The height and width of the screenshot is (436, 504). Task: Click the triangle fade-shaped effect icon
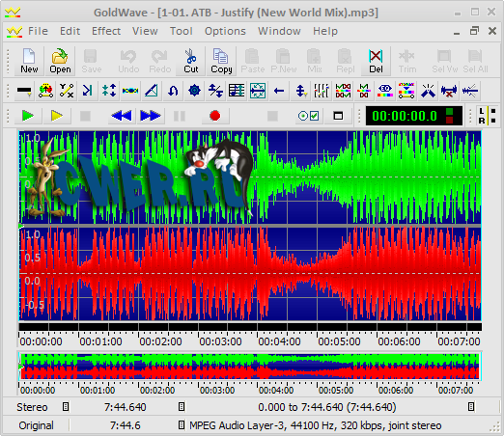(x=152, y=91)
